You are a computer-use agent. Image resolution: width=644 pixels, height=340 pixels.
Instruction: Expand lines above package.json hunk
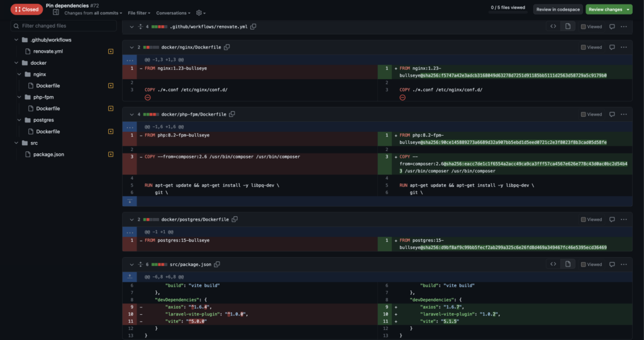tap(130, 277)
